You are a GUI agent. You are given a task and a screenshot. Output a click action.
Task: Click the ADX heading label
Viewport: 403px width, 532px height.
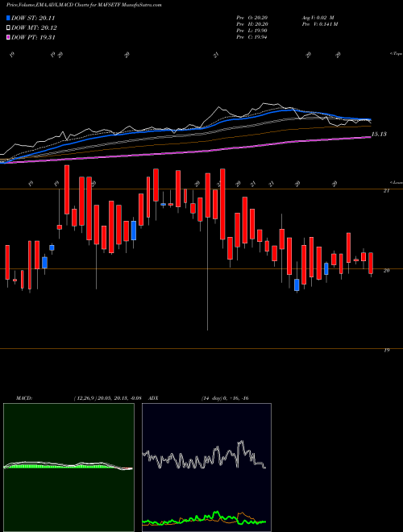(153, 398)
